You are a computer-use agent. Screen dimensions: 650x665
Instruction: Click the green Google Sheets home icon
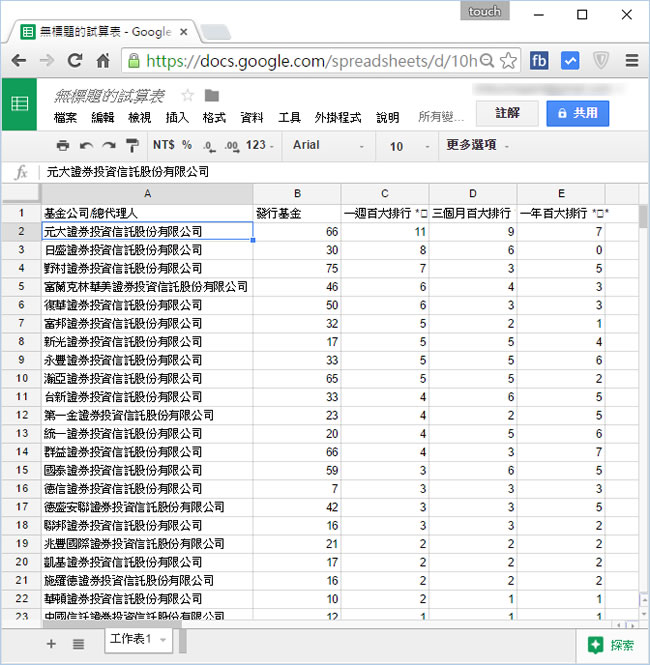[20, 104]
